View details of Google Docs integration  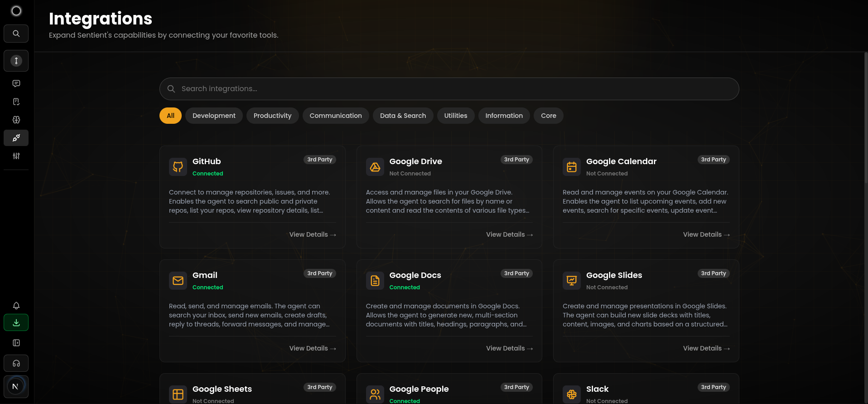point(509,348)
